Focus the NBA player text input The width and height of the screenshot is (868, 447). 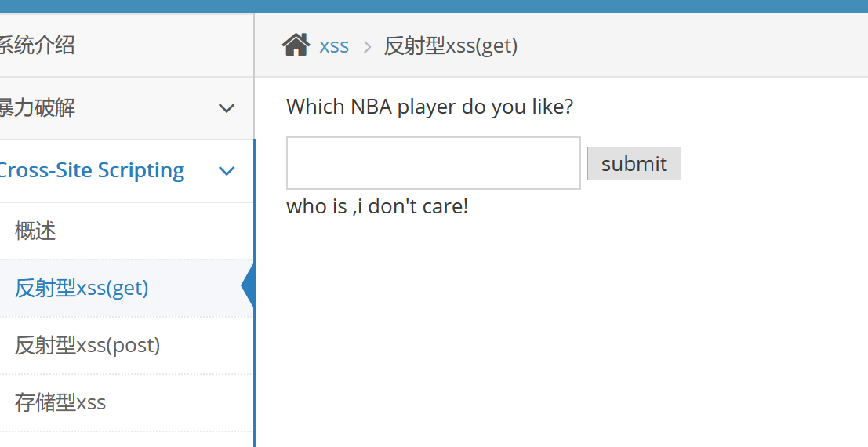tap(433, 163)
